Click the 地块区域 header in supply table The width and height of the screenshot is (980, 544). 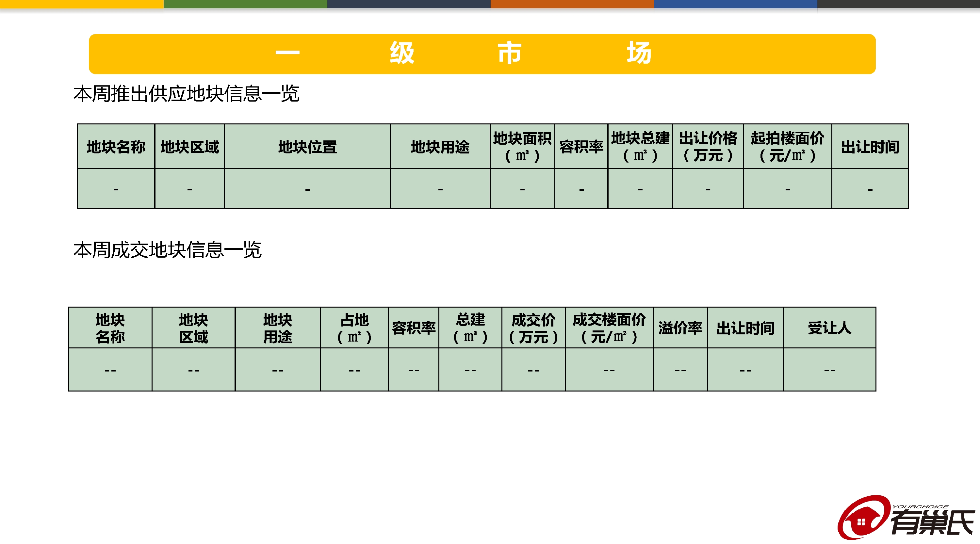189,146
